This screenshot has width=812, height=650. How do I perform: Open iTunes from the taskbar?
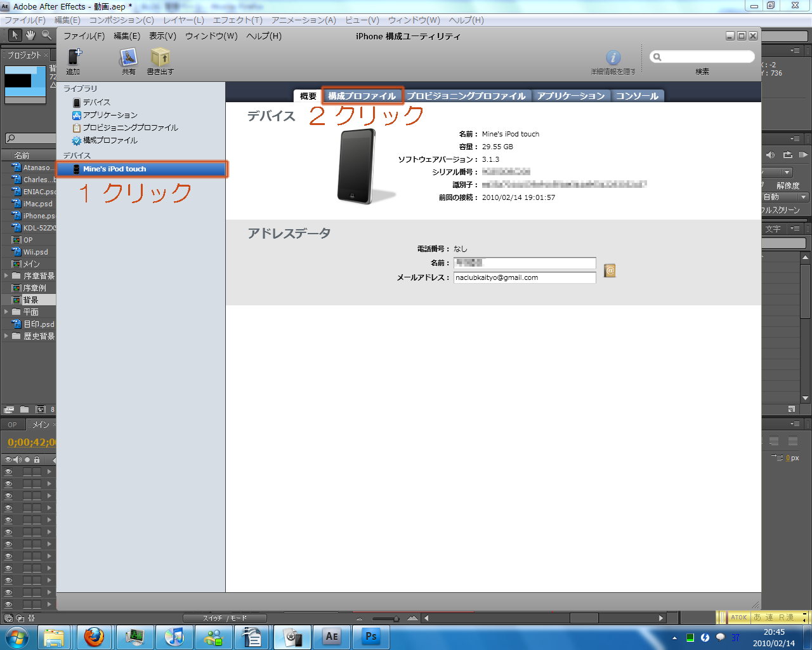point(174,637)
